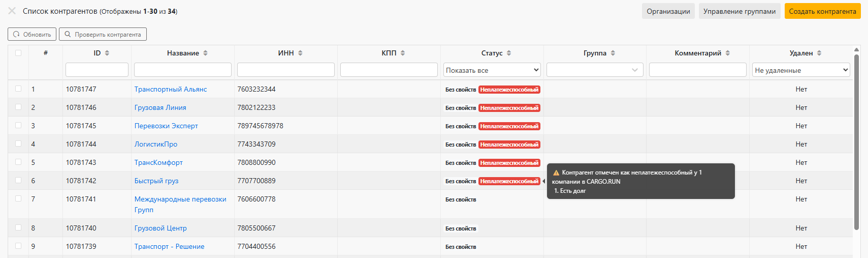Screen dimensions: 868x258
Task: Sort by Удален column icon
Action: 819,53
